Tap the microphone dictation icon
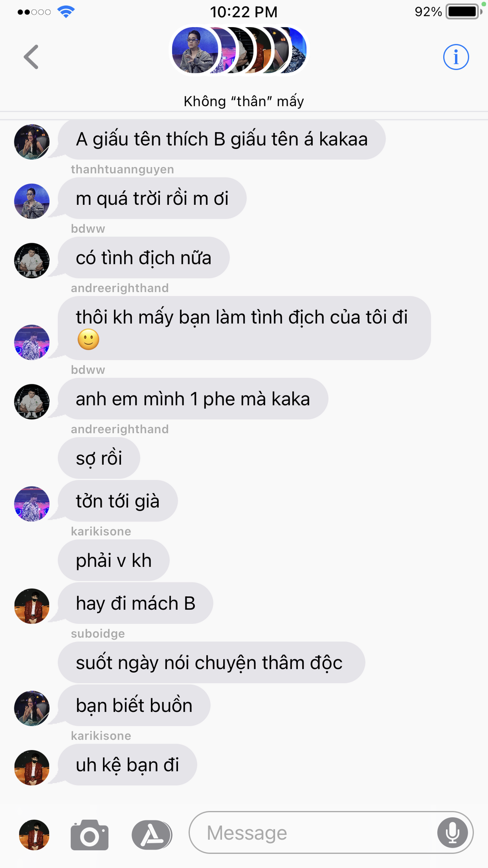This screenshot has height=868, width=488. (452, 832)
